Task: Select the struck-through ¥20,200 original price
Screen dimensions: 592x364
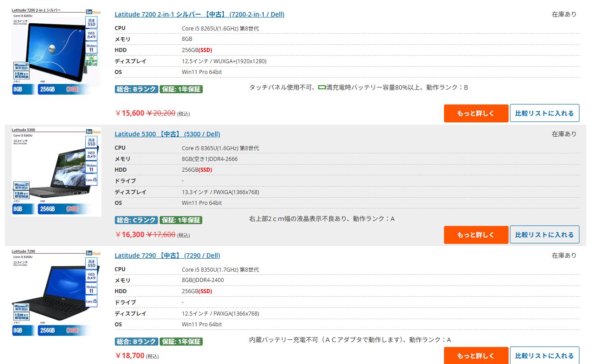Action: click(x=161, y=113)
